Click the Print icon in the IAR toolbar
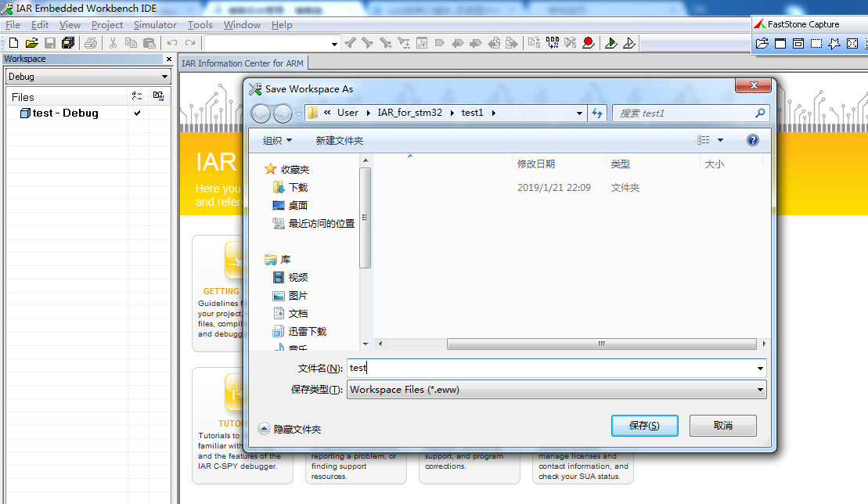 [x=91, y=43]
